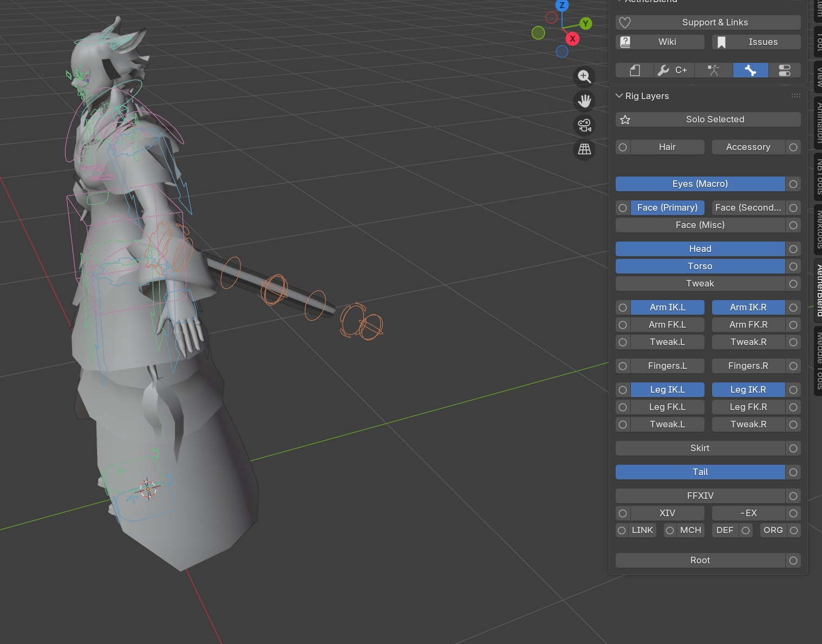This screenshot has height=644, width=822.
Task: Show the Fingers.L layer
Action: click(668, 366)
